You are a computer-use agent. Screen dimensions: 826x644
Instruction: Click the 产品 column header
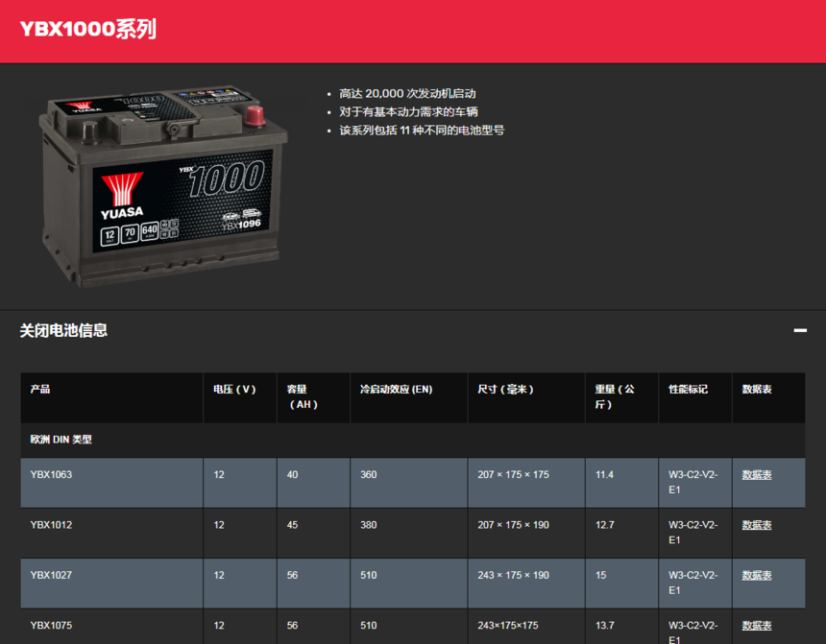pyautogui.click(x=111, y=397)
